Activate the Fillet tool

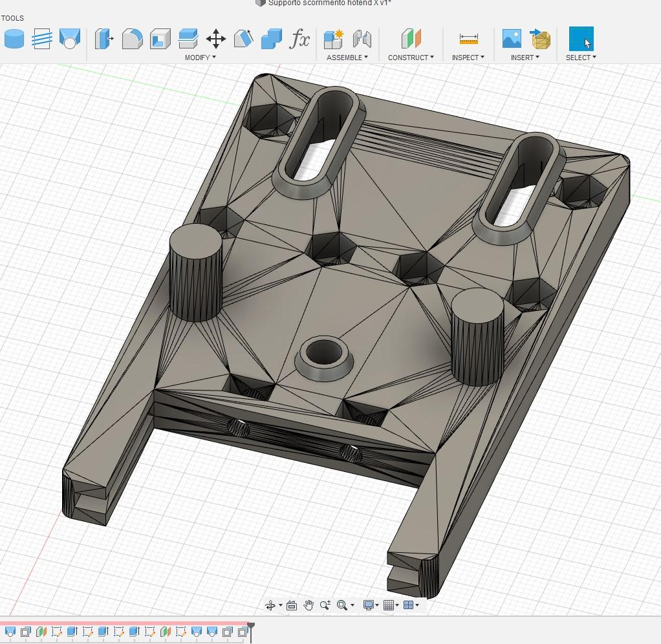pos(132,39)
